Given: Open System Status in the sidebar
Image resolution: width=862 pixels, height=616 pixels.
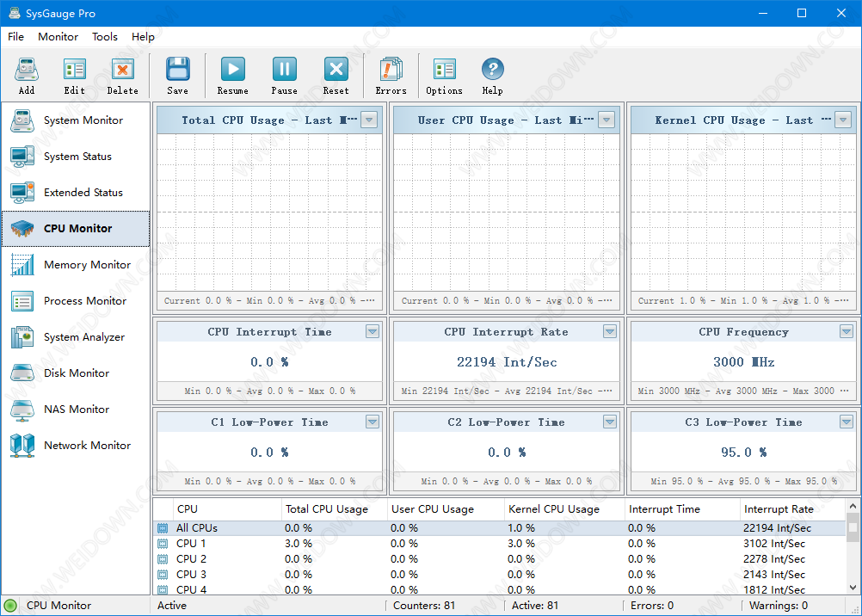Looking at the screenshot, I should click(76, 157).
